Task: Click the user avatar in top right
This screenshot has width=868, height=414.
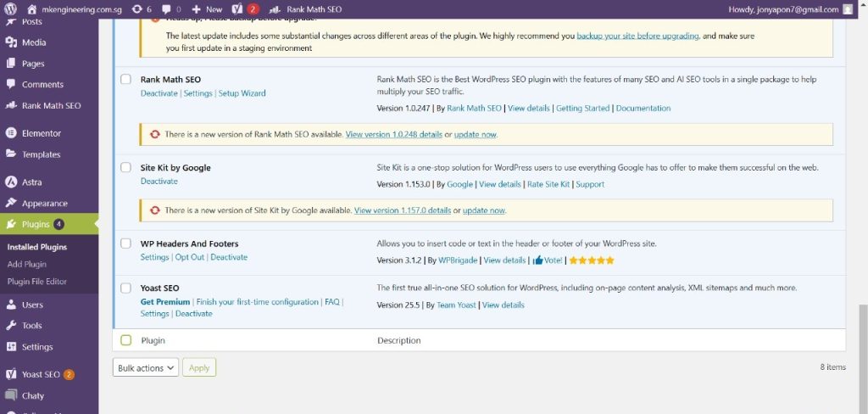Action: point(847,9)
